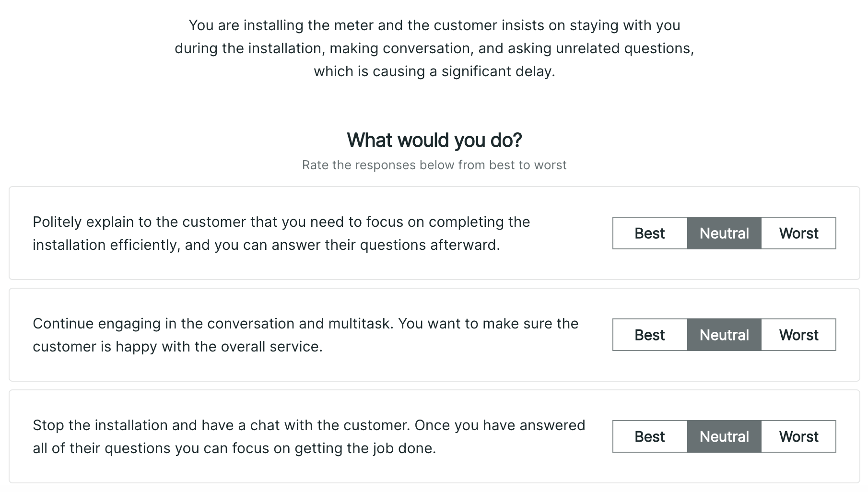Click the 'Continue engaging in the conversation' response text
The width and height of the screenshot is (868, 492).
[x=305, y=324]
